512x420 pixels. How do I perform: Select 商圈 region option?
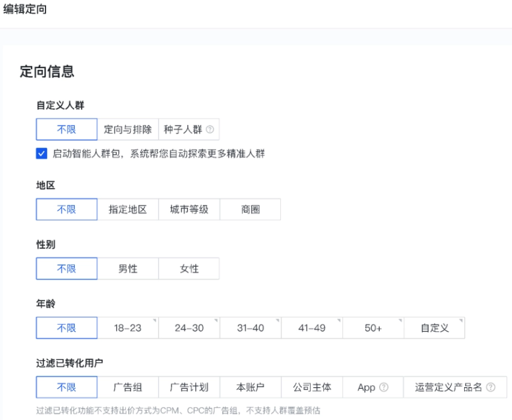tap(250, 209)
